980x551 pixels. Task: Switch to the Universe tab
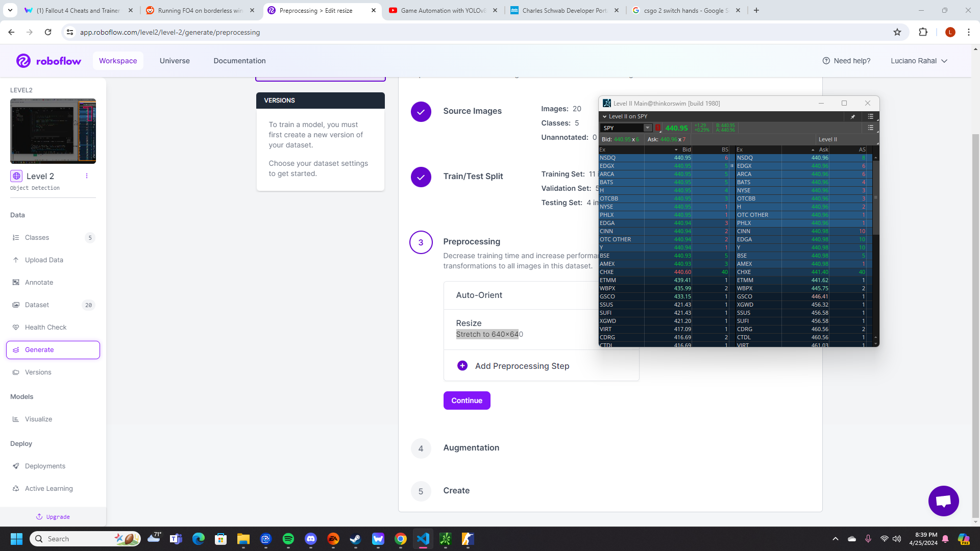coord(175,61)
